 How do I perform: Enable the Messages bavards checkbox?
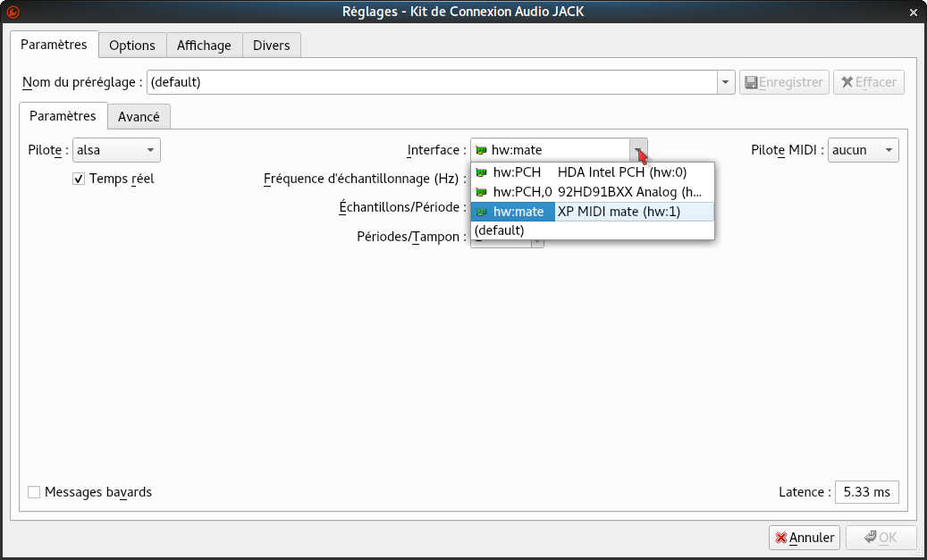click(x=34, y=492)
